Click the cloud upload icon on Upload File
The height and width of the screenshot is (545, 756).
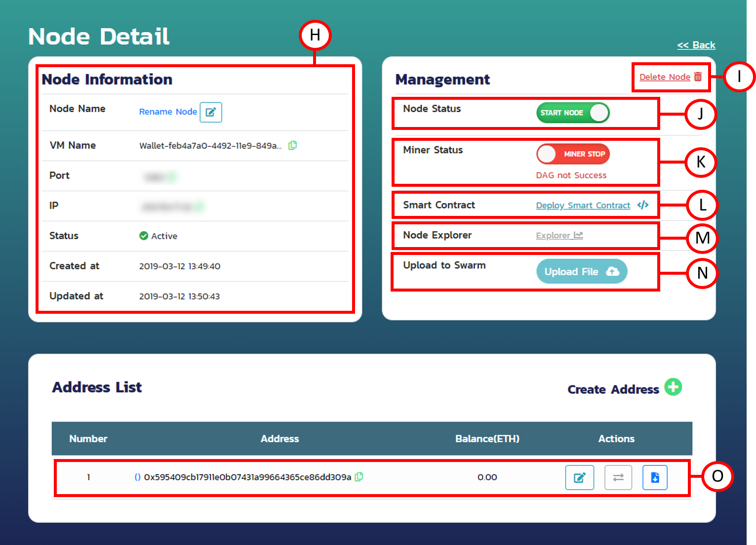point(612,271)
